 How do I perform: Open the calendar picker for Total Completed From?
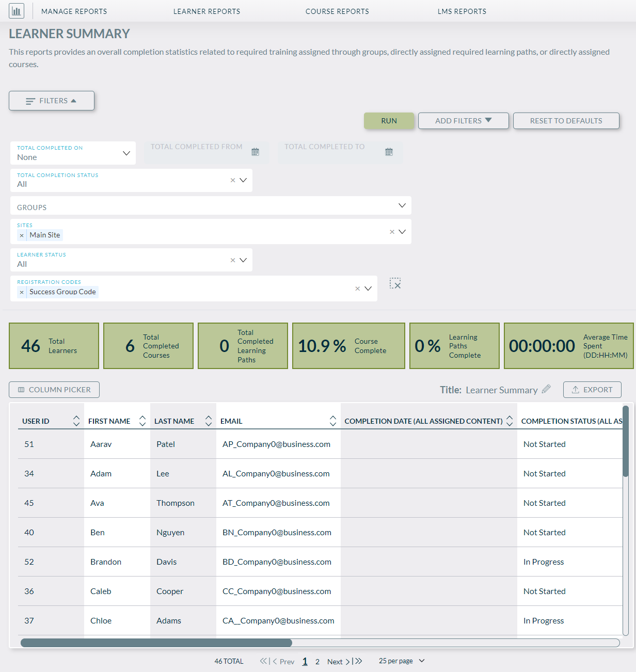click(x=255, y=151)
